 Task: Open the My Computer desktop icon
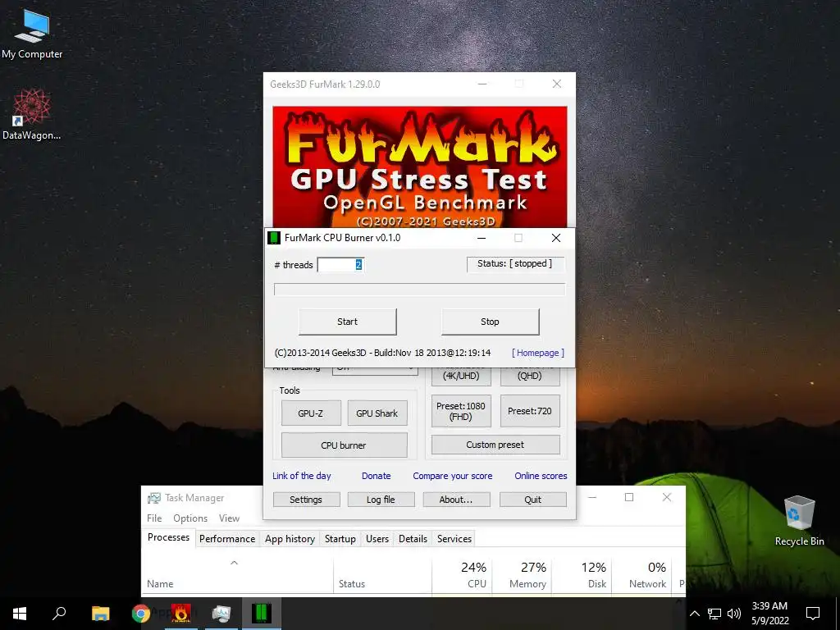[32, 34]
